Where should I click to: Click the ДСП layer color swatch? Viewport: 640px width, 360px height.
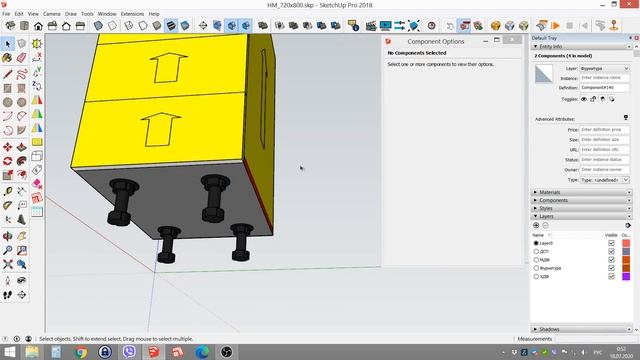(626, 251)
